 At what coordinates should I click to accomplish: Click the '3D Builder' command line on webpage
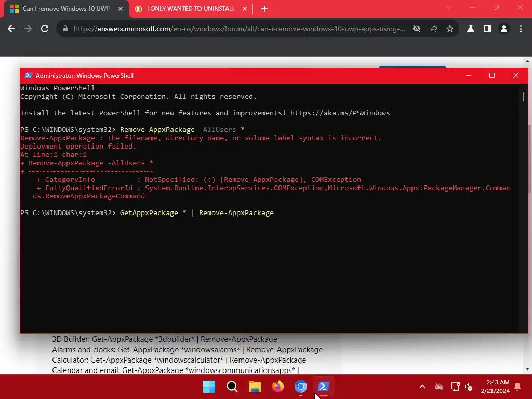coord(165,339)
